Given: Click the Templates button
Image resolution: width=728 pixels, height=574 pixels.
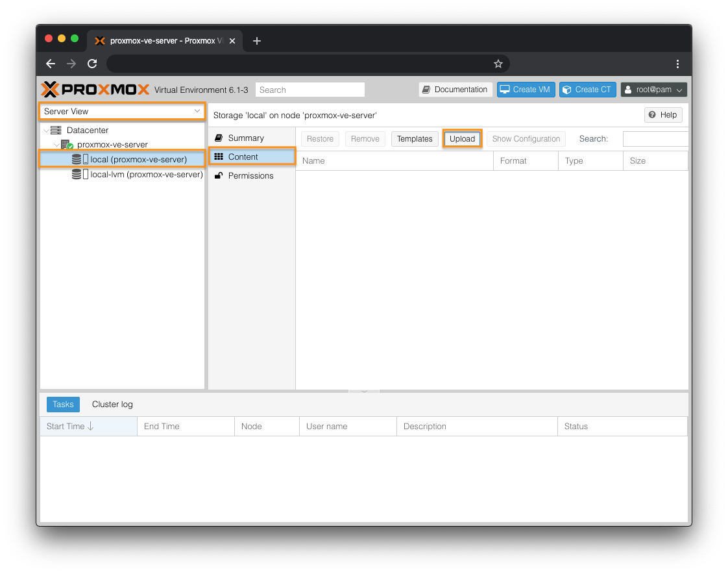Looking at the screenshot, I should coord(415,138).
